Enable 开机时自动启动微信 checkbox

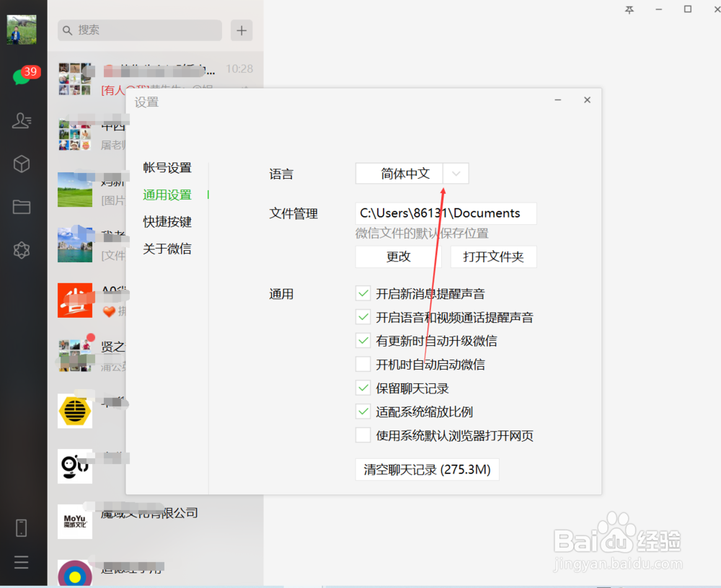[363, 364]
